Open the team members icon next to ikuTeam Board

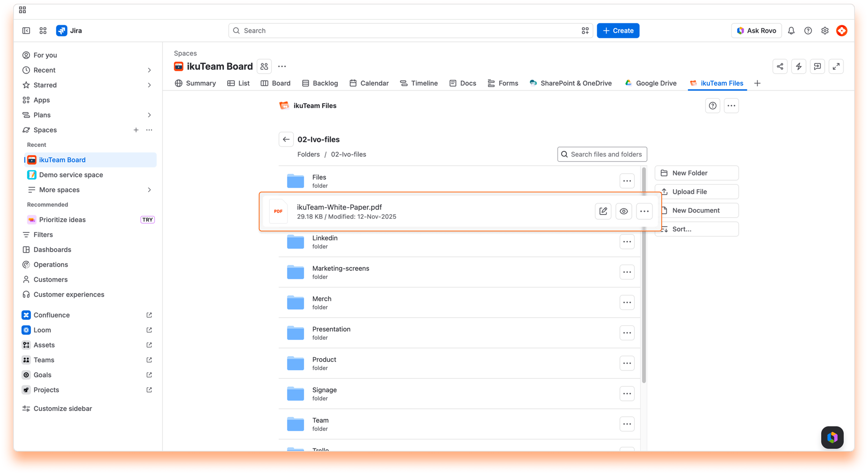click(x=264, y=66)
